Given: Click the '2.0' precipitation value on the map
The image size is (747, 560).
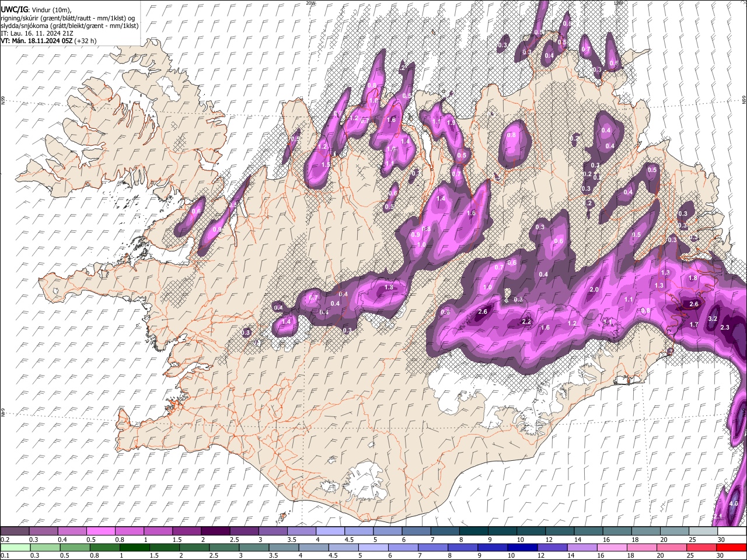Looking at the screenshot, I should pos(595,290).
